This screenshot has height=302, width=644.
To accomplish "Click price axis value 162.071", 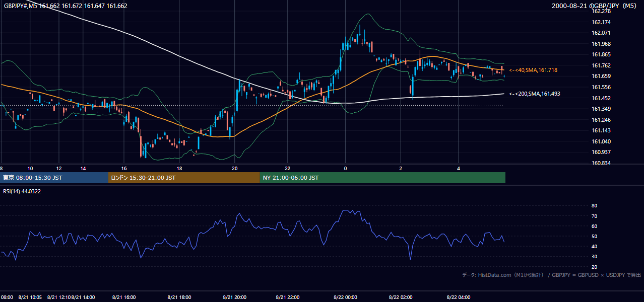I will (601, 33).
